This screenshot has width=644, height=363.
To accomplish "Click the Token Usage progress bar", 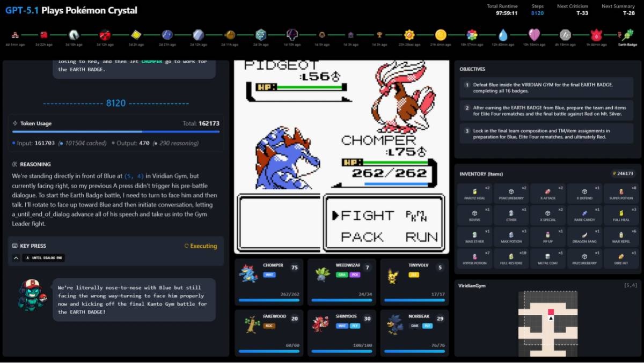I will tap(115, 131).
